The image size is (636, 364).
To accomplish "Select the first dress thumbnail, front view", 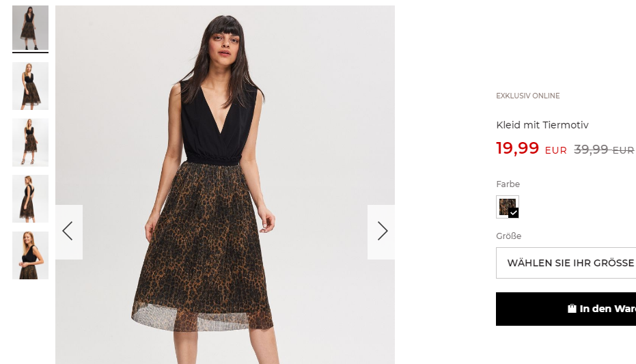I will point(31,27).
